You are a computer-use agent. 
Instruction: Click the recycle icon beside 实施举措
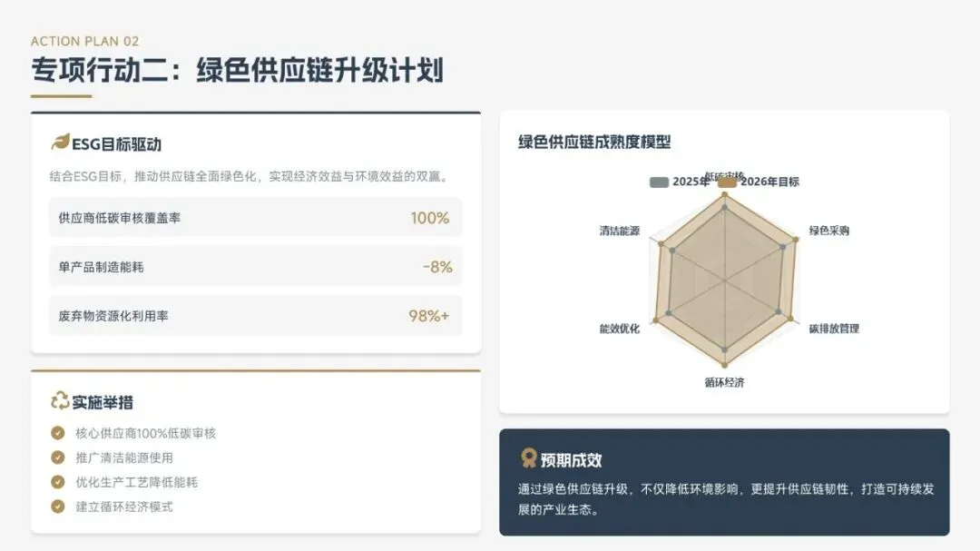tap(60, 400)
